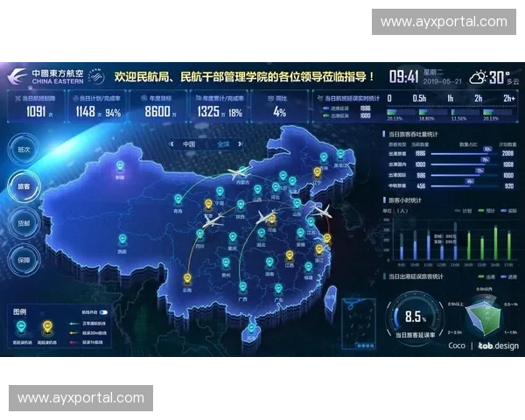Viewport: 525px width, 420px height.
Task: Switch map to 中国 view
Action: [x=189, y=144]
